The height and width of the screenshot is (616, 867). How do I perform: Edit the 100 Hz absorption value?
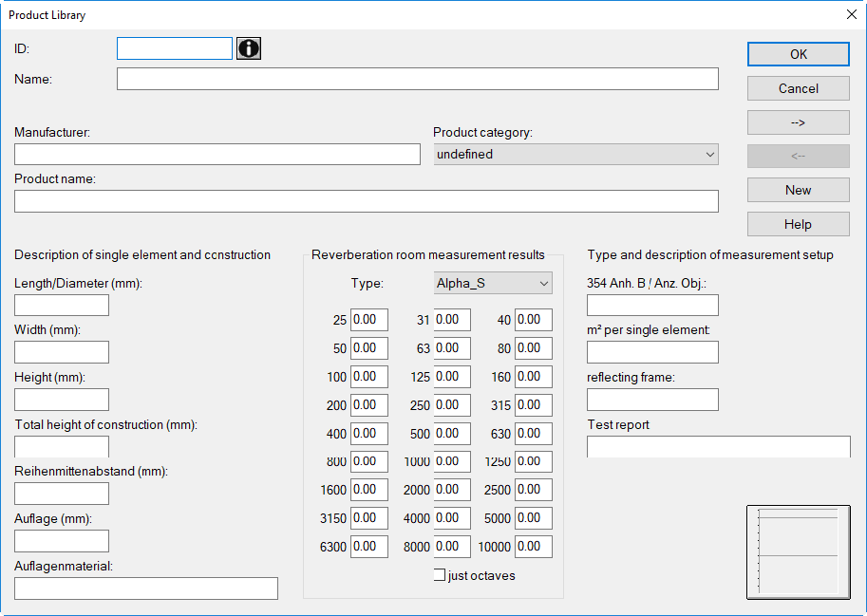point(368,377)
